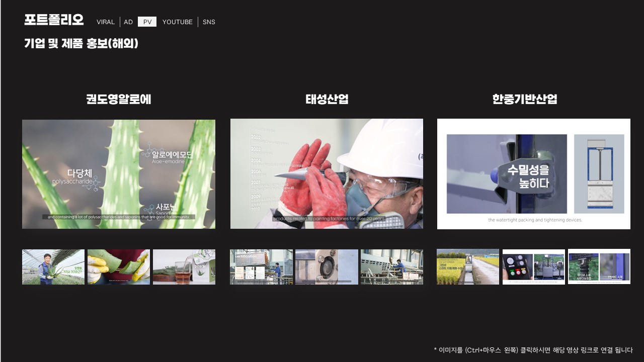The height and width of the screenshot is (362, 644).
Task: Open the large aloe plant video image
Action: click(x=119, y=174)
